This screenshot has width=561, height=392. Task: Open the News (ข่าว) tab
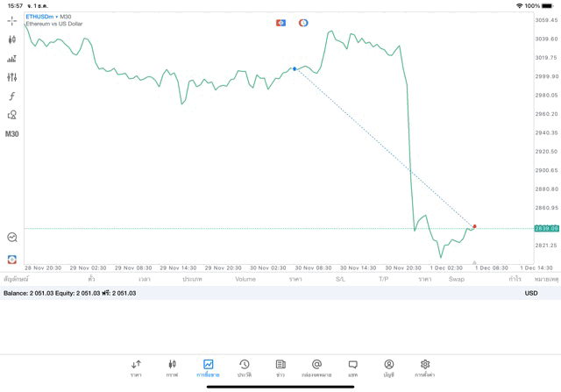click(x=280, y=367)
